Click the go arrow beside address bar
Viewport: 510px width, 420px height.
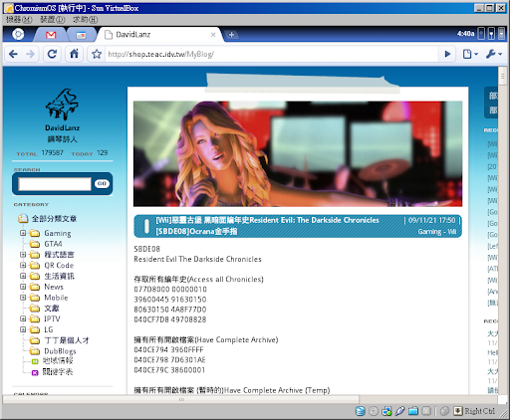[x=447, y=54]
